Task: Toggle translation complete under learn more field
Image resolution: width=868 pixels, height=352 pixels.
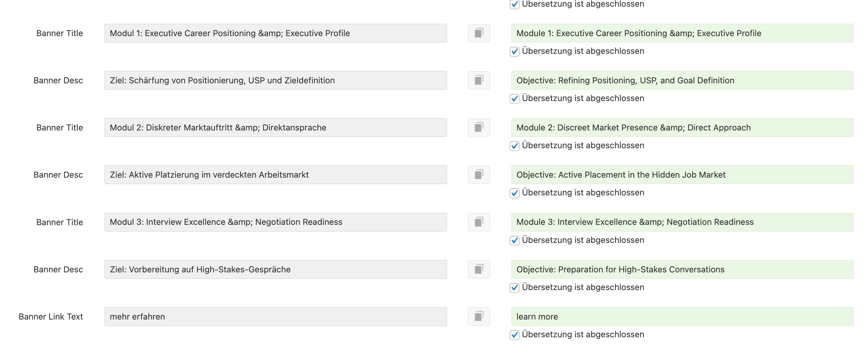Action: pos(514,335)
